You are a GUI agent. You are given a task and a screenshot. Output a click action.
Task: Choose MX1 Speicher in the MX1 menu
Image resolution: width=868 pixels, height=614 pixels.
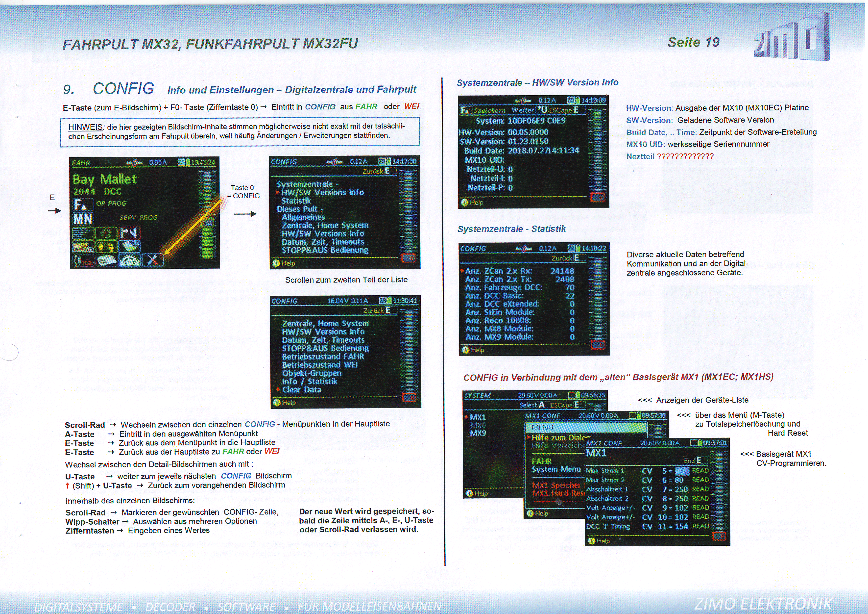[556, 485]
